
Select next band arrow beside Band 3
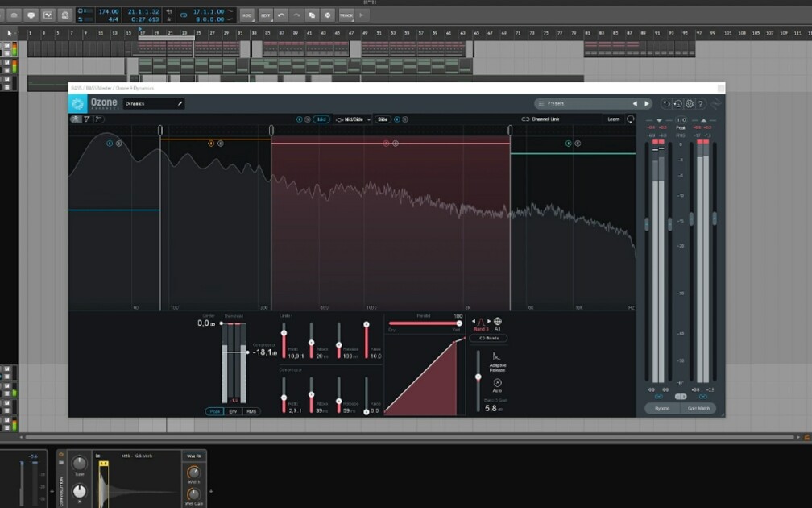point(489,322)
